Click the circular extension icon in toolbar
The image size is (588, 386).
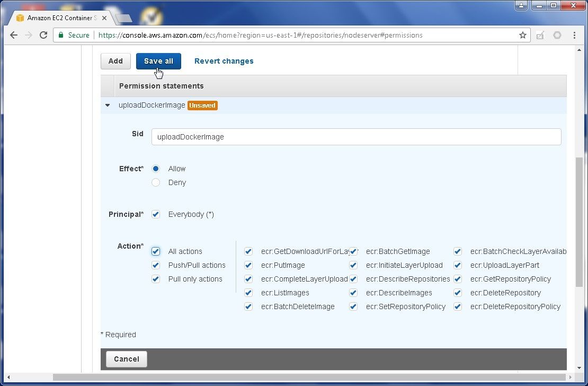tap(557, 35)
